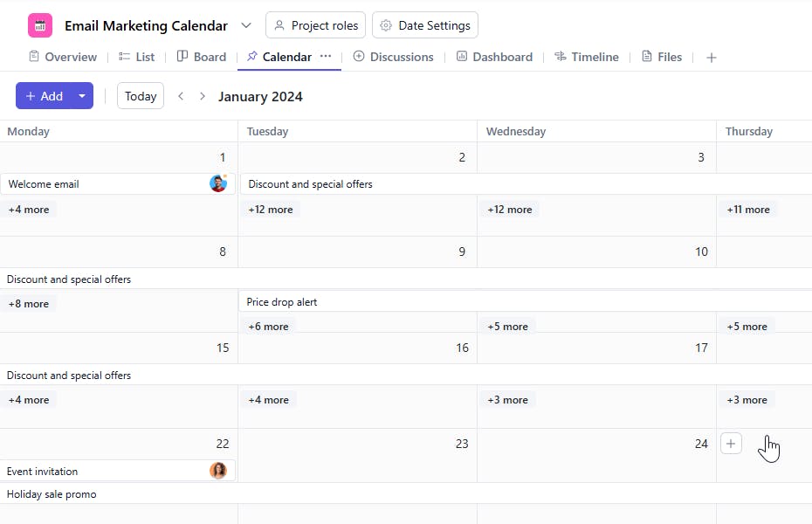The width and height of the screenshot is (812, 524).
Task: Switch to the Overview tab
Action: click(x=62, y=57)
